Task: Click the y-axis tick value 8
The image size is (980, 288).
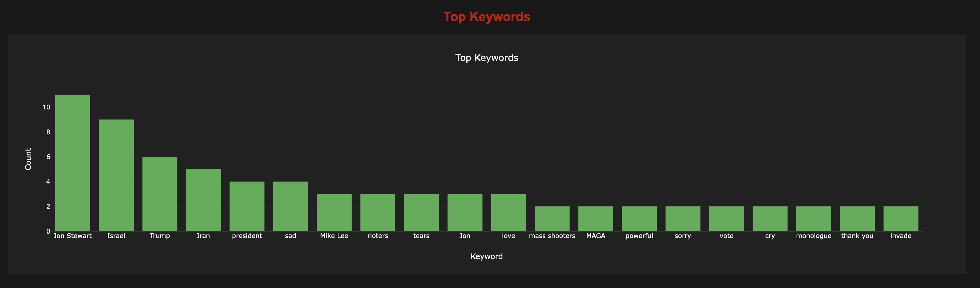Action: [48, 132]
